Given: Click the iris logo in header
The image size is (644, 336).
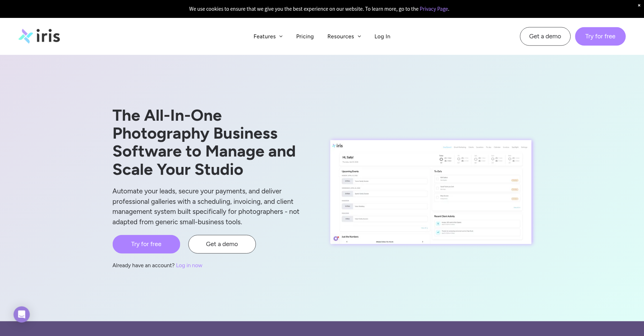Looking at the screenshot, I should coord(39,36).
